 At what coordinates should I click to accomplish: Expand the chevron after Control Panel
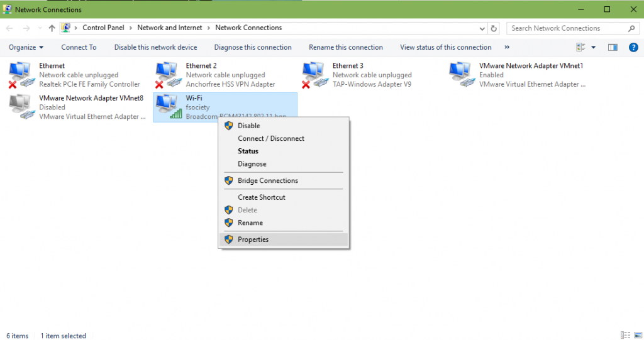tap(131, 28)
